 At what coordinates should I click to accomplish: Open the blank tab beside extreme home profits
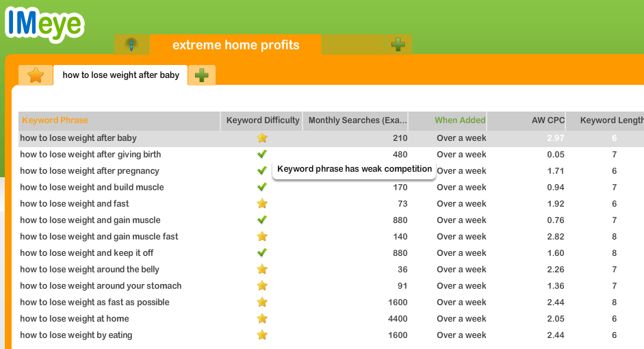(353, 44)
